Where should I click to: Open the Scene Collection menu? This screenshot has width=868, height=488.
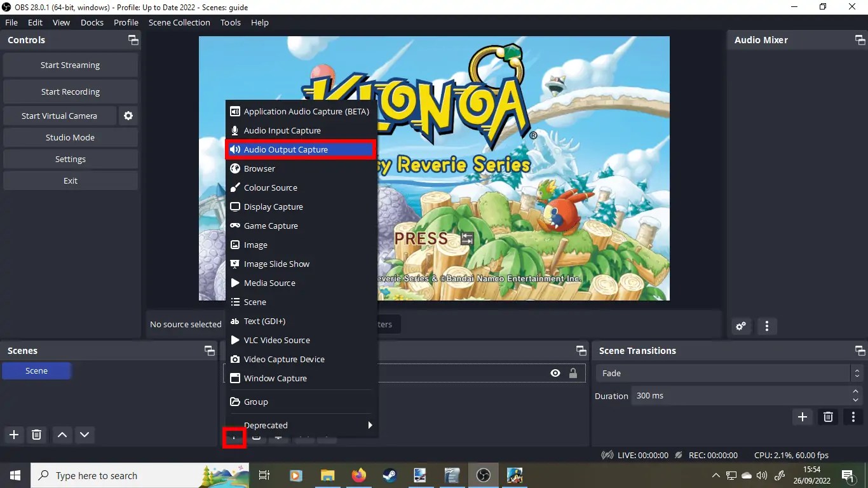179,22
